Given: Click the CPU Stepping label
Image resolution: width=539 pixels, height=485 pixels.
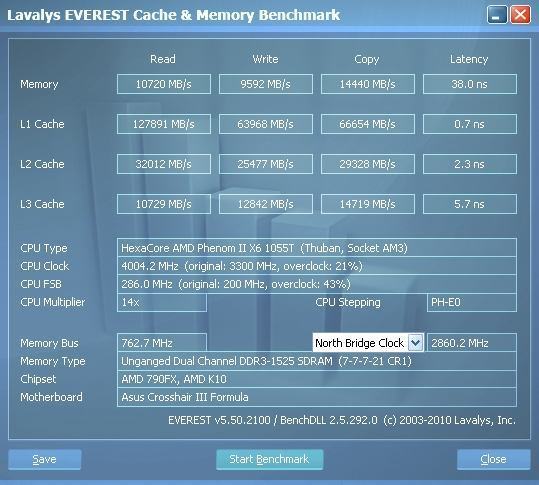Looking at the screenshot, I should [348, 302].
